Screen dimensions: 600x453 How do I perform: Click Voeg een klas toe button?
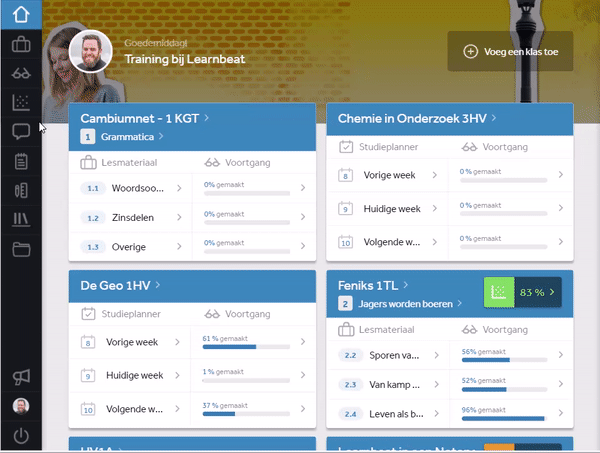510,51
